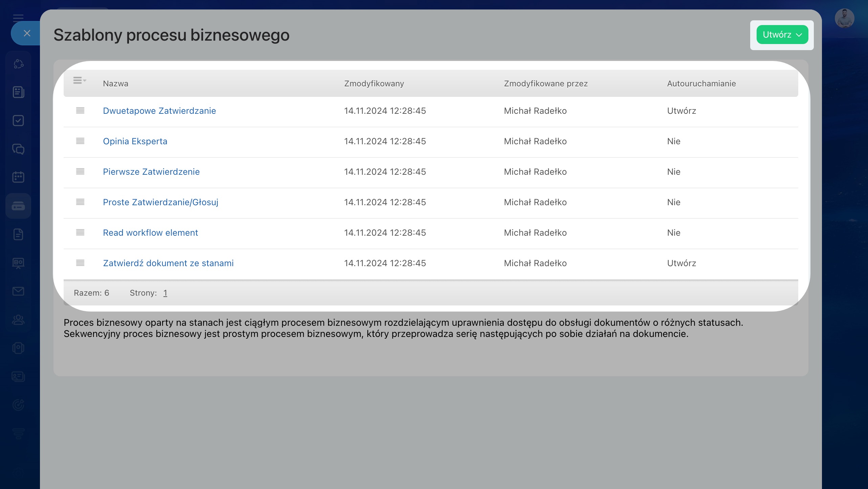Open the Zmodyfikowane przez column header
The image size is (868, 489).
(545, 84)
